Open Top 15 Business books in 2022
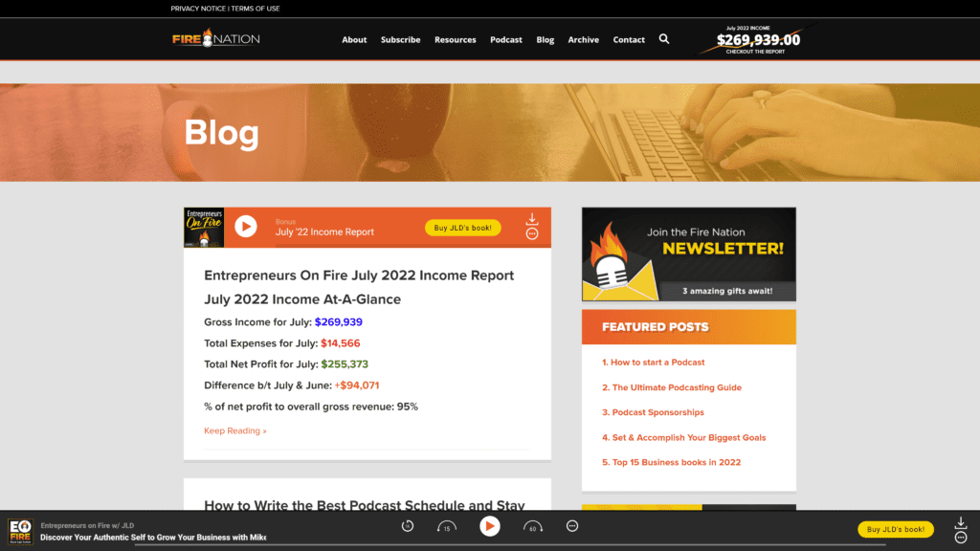980x551 pixels. pyautogui.click(x=671, y=462)
